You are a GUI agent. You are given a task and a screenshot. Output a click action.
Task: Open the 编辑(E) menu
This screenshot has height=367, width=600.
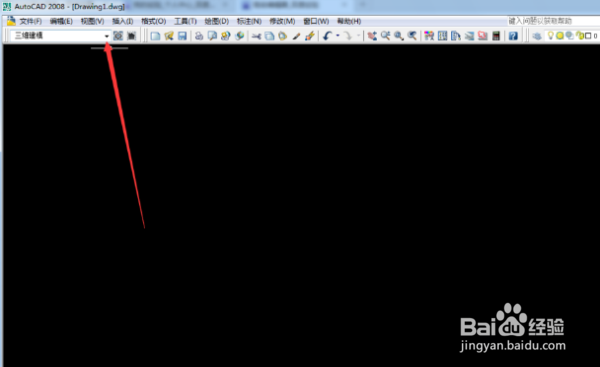pos(61,21)
